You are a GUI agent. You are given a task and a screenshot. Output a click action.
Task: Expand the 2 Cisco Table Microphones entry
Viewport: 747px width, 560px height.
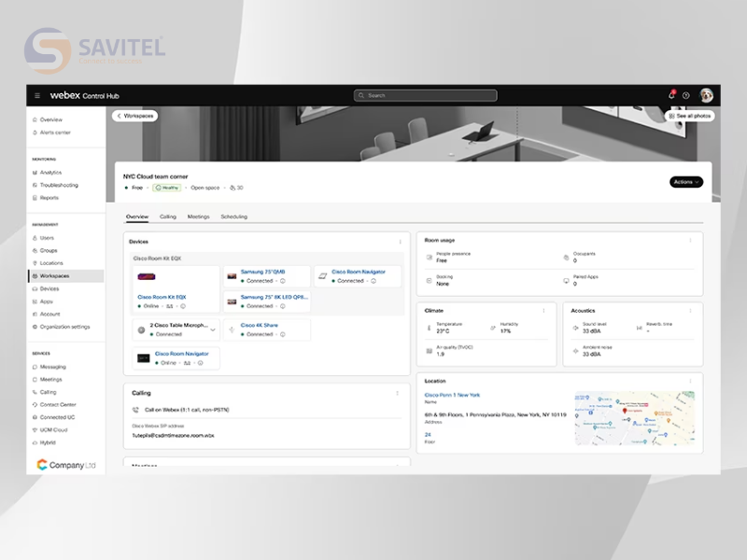tap(213, 329)
